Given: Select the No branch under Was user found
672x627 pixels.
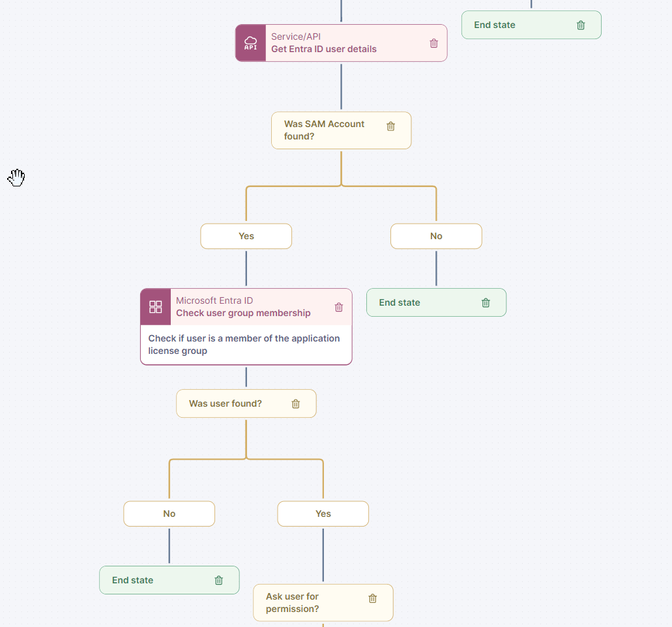Looking at the screenshot, I should point(169,514).
